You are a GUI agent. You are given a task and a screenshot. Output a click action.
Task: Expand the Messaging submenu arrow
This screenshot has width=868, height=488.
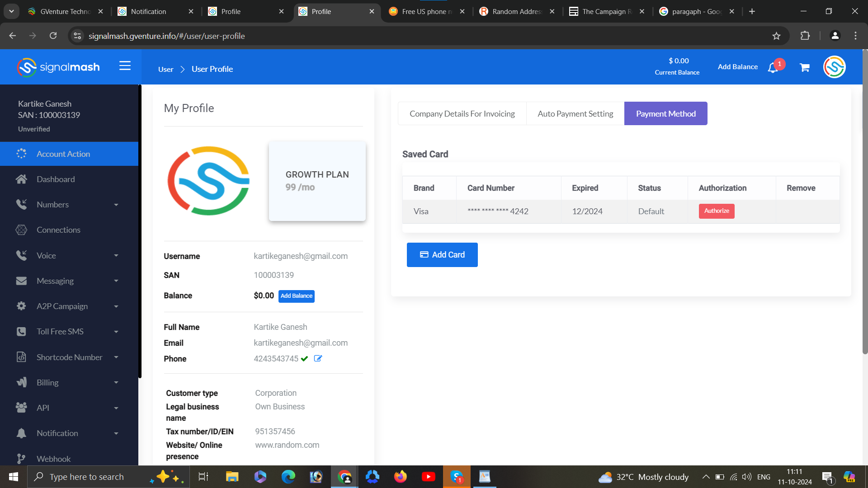[x=116, y=281]
